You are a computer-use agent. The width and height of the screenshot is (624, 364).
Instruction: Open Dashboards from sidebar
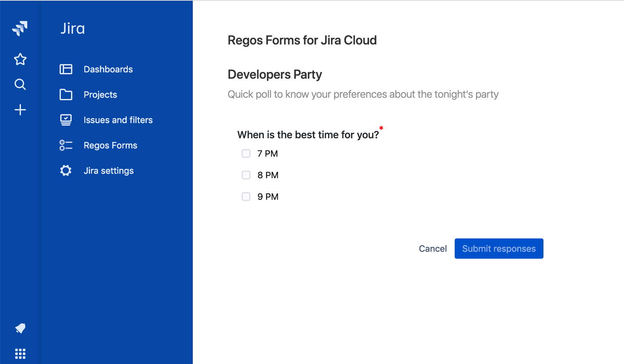[108, 69]
